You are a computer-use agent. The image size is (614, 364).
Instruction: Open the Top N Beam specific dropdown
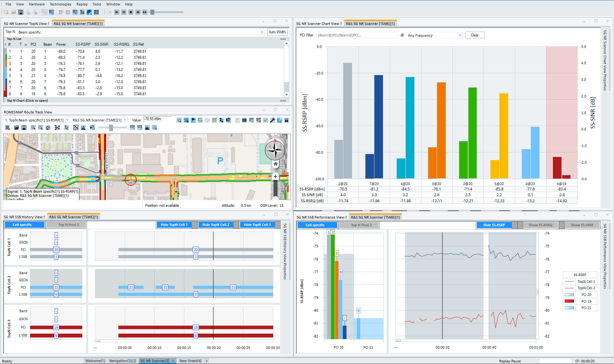pos(262,32)
